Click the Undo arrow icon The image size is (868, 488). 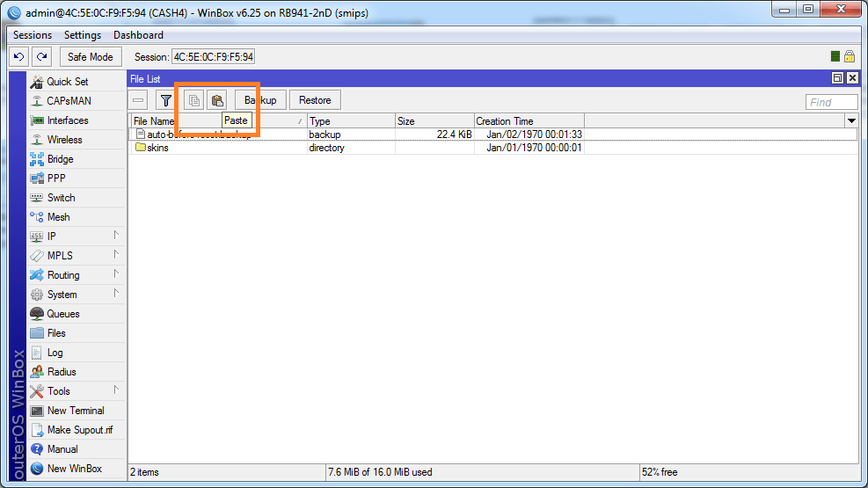[19, 57]
